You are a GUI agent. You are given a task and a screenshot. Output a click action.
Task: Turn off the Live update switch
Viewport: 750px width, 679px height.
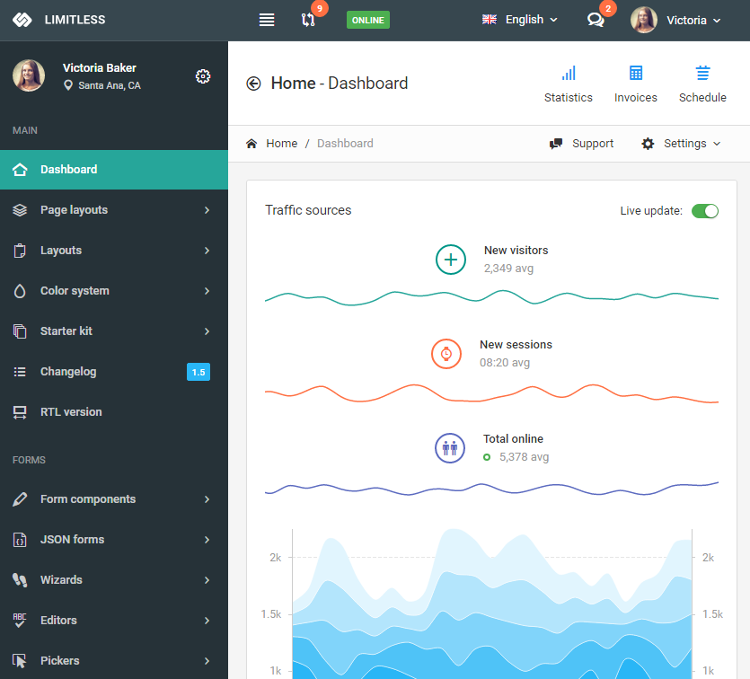[x=705, y=211]
